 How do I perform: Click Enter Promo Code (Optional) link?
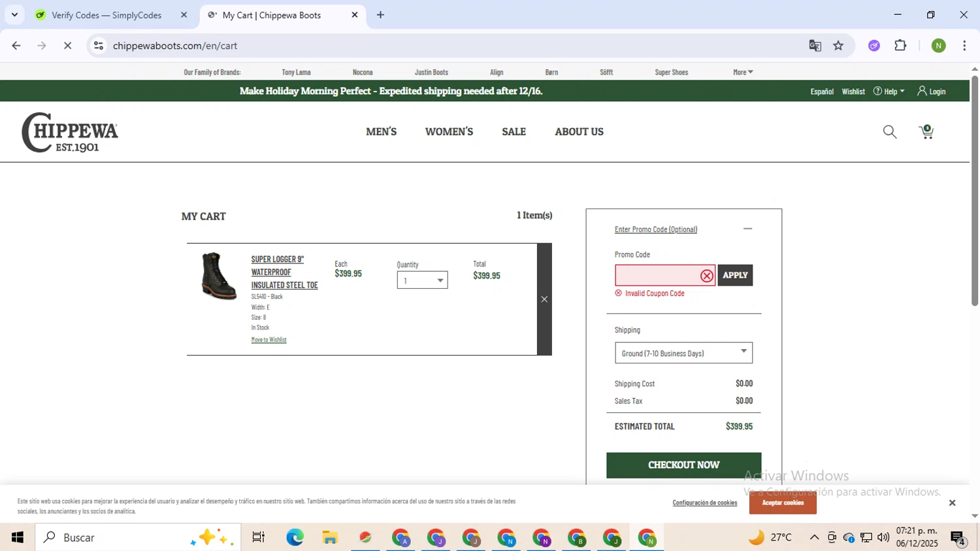coord(655,229)
